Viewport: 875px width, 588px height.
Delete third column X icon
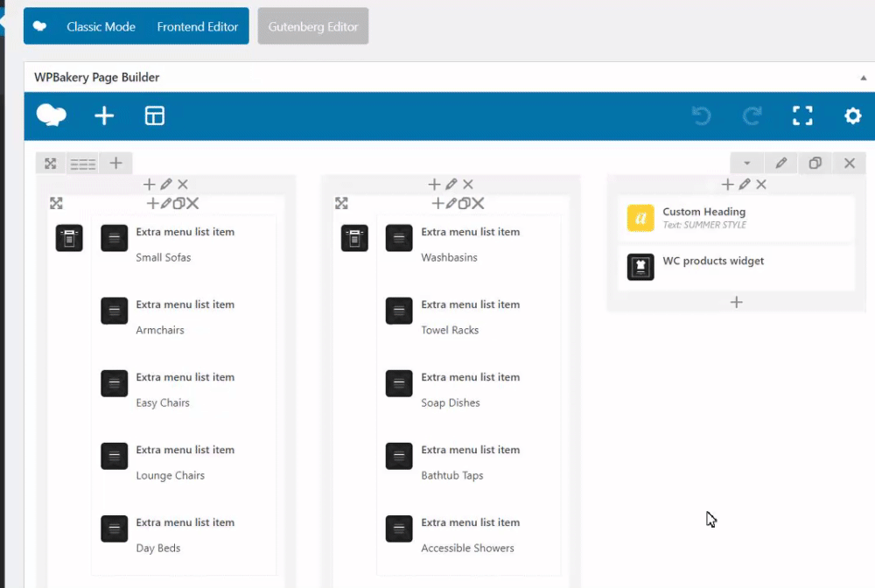pyautogui.click(x=761, y=184)
